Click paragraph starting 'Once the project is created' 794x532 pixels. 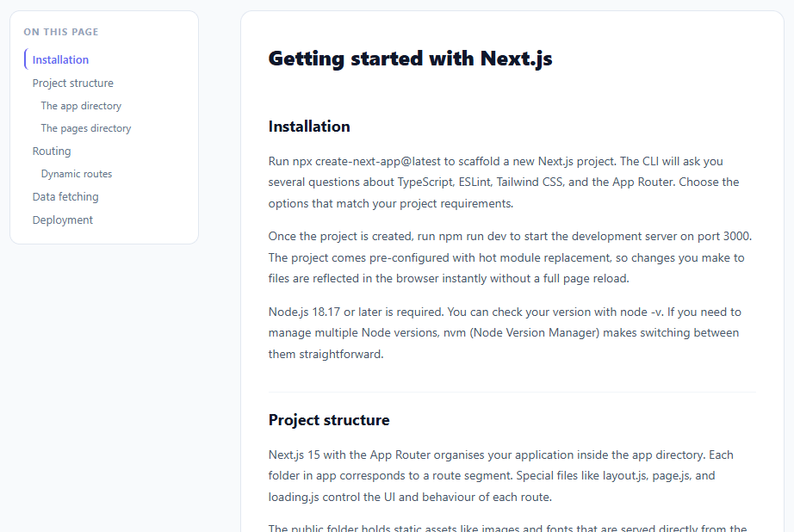coord(512,257)
